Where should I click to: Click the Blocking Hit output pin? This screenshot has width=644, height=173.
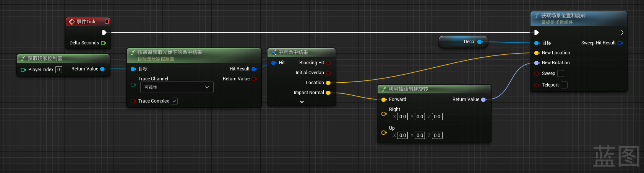click(x=328, y=63)
